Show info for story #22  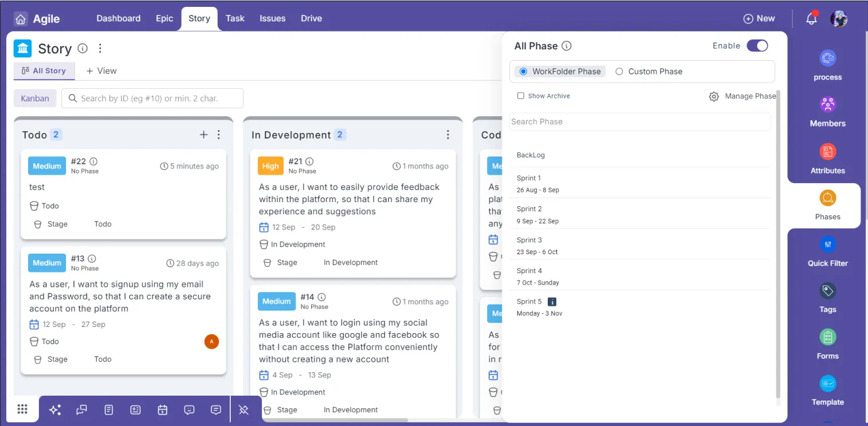[93, 161]
